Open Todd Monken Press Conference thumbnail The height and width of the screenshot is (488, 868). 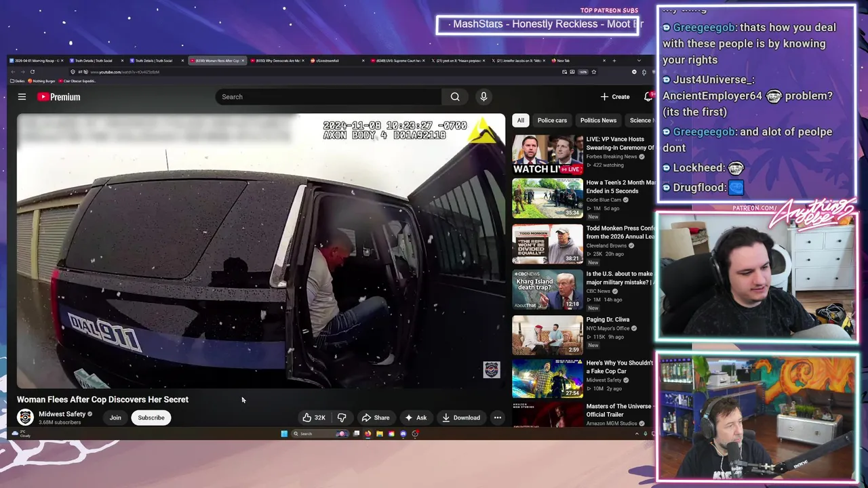pyautogui.click(x=547, y=244)
